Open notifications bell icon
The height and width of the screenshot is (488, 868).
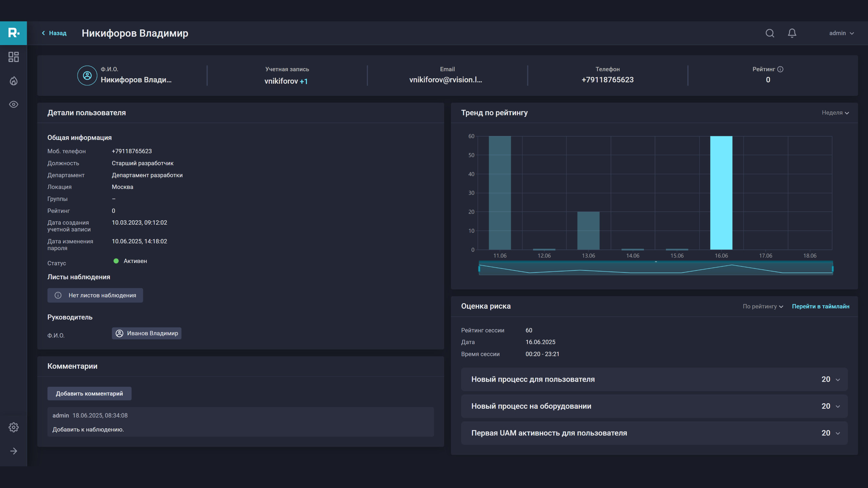coord(792,33)
